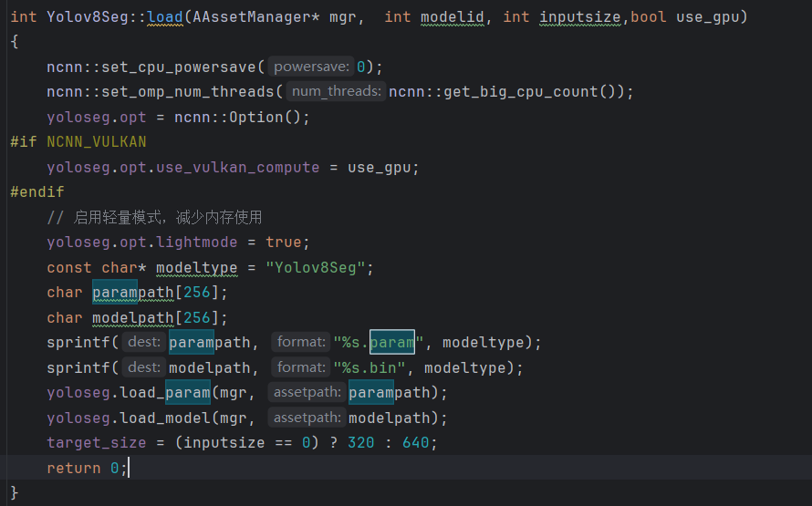Click the load function name in signature
The width and height of the screenshot is (812, 506).
tap(165, 17)
